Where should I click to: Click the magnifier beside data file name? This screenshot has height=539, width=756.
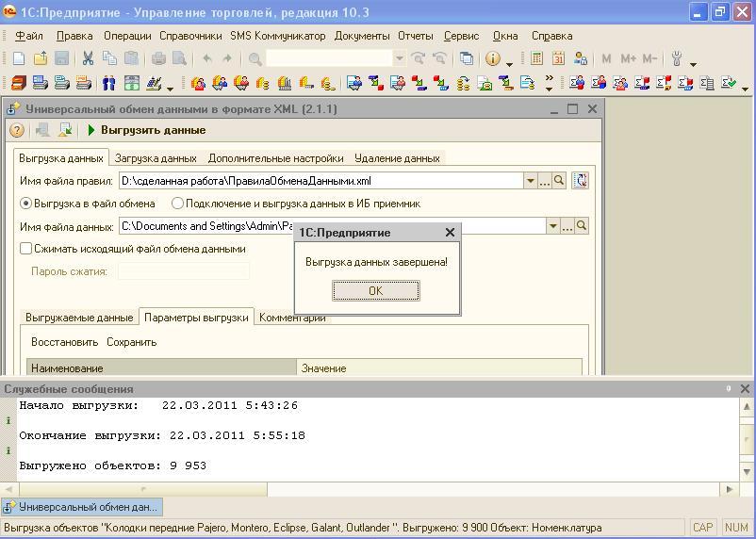[x=582, y=225]
